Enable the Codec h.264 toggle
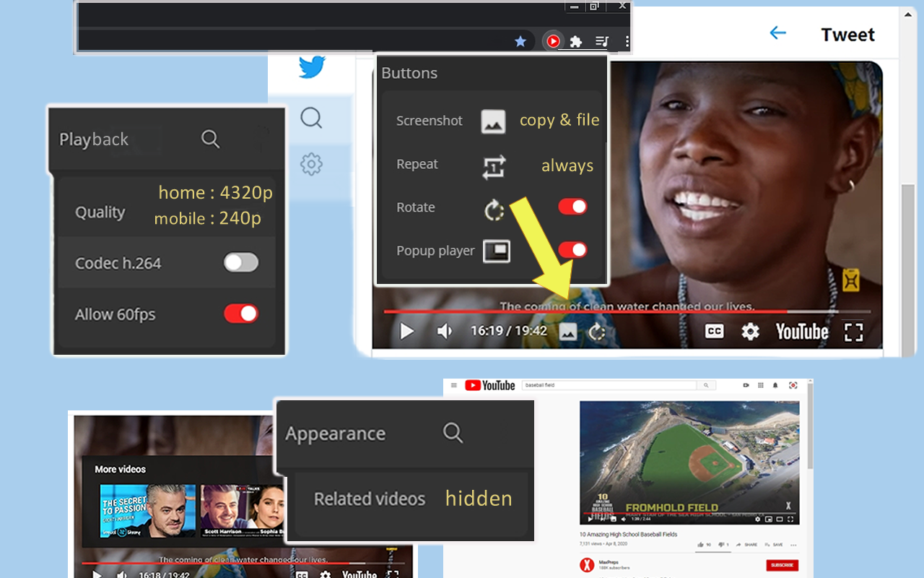The image size is (924, 578). coord(240,263)
